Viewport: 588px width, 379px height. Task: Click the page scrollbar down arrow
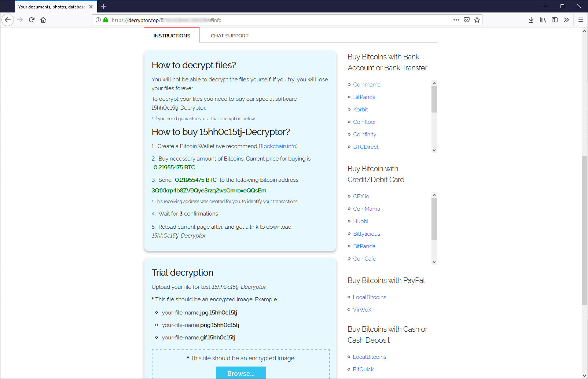584,375
